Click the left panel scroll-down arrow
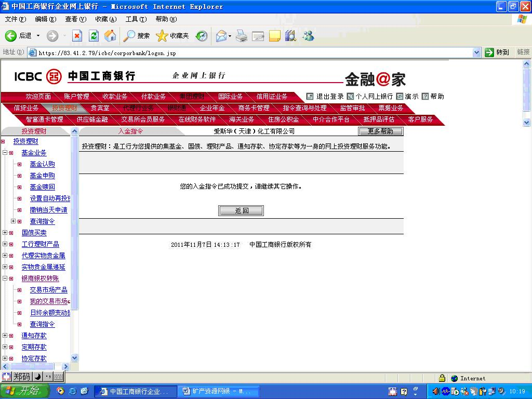This screenshot has width=532, height=399. 75,358
